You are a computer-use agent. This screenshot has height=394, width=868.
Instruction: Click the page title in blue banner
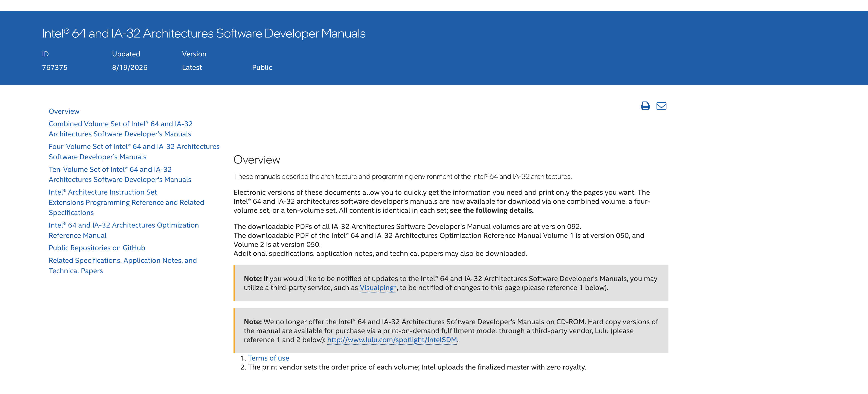(203, 33)
